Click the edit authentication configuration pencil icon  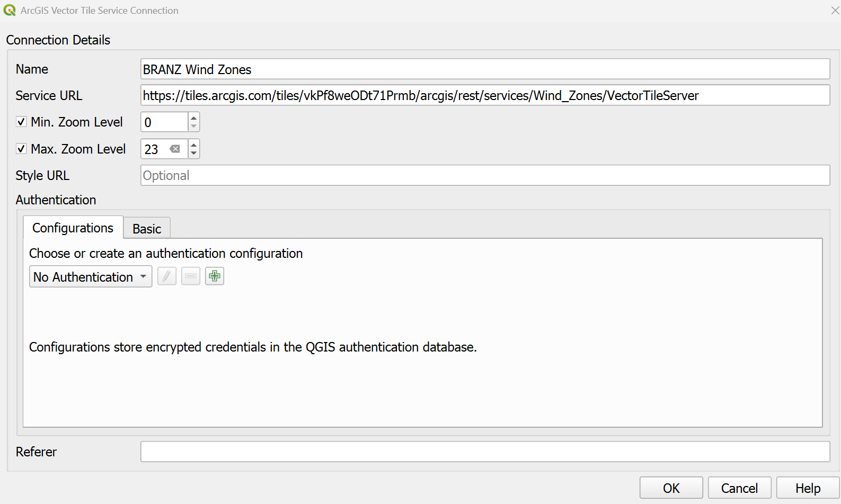tap(167, 276)
